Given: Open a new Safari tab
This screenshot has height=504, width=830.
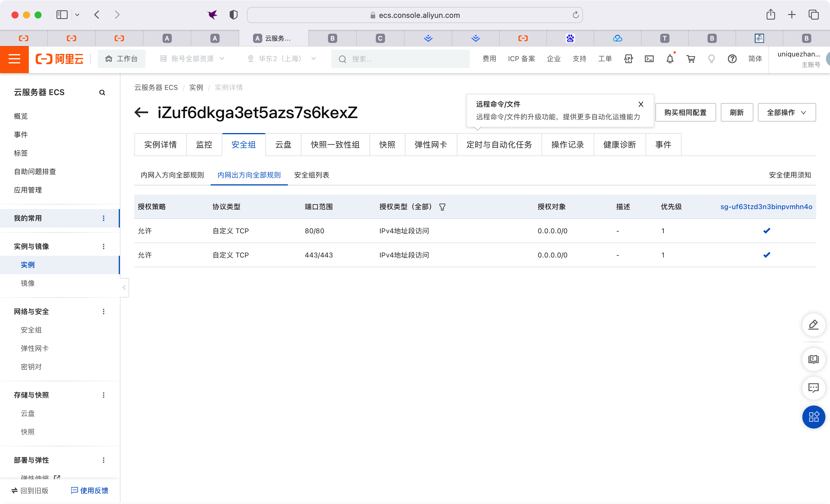Looking at the screenshot, I should 792,15.
